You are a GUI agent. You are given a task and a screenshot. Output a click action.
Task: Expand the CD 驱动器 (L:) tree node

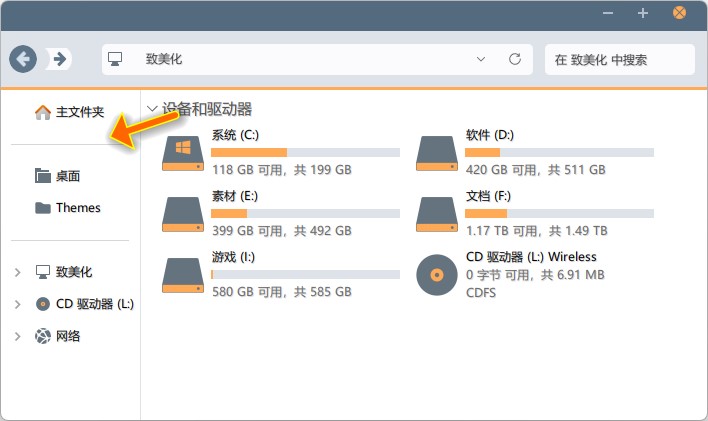pos(18,304)
